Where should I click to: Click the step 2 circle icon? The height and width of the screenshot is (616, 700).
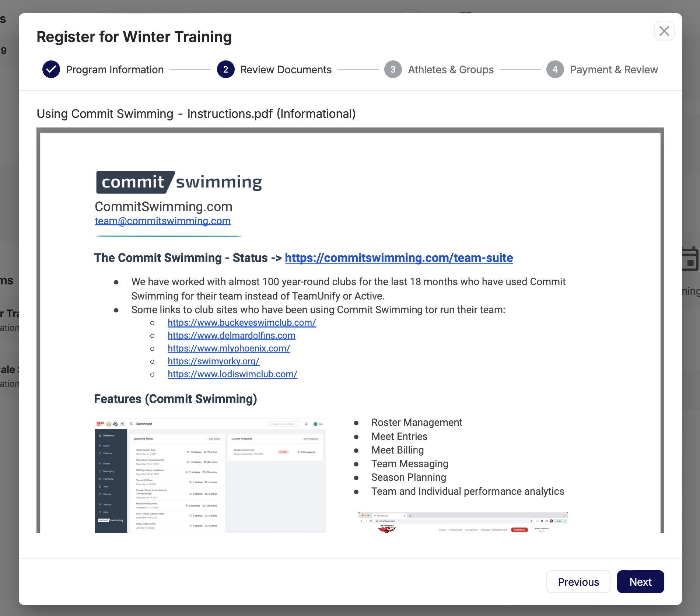tap(225, 69)
